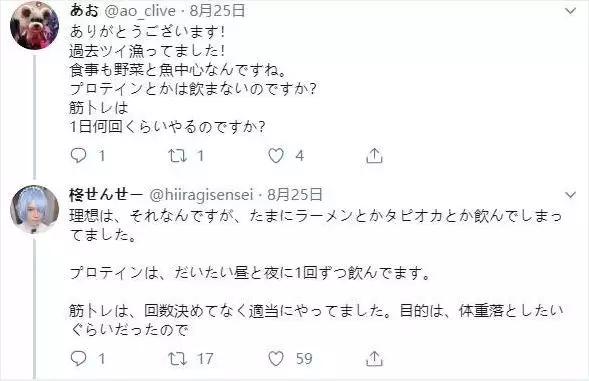Retweet ao_clive's tweet
The image size is (589, 381).
(177, 156)
